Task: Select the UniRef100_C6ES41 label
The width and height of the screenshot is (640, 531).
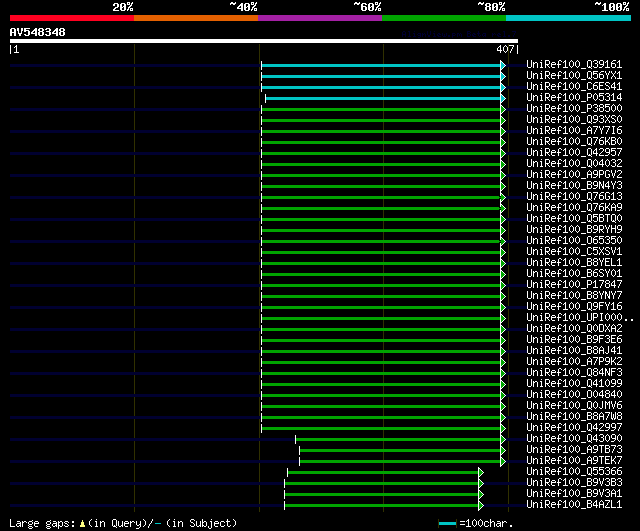Action: 574,87
